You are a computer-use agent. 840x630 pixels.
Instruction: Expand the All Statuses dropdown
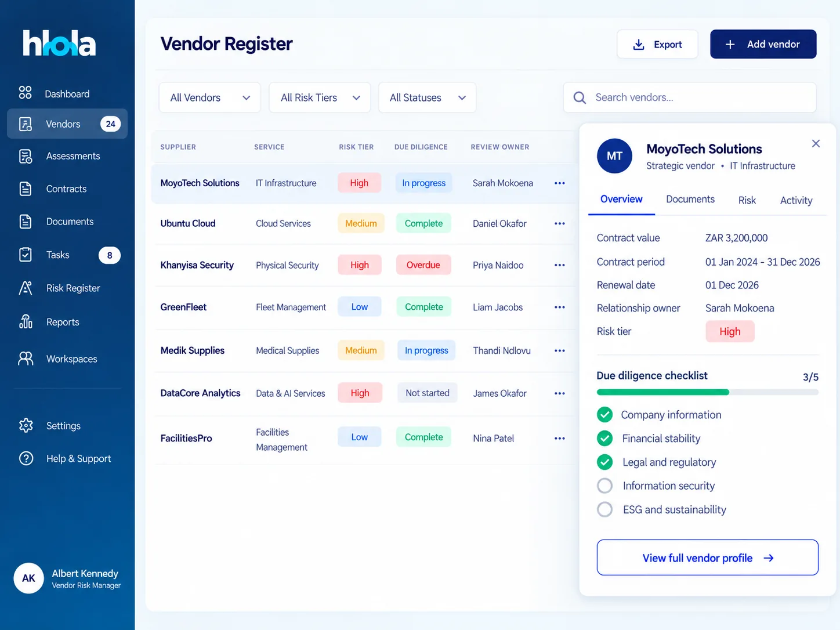[428, 97]
